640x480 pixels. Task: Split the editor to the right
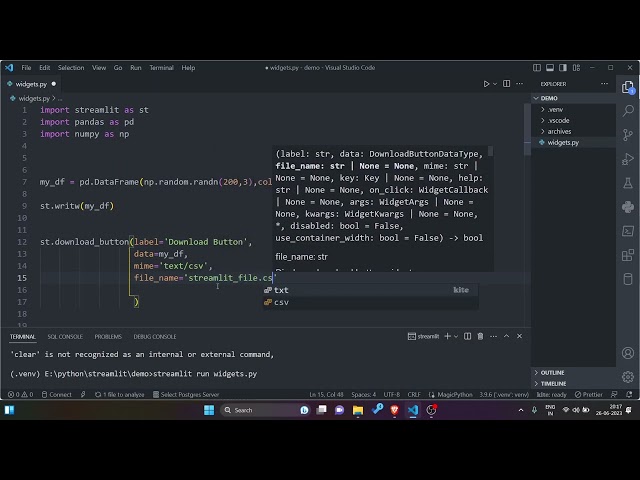(507, 84)
